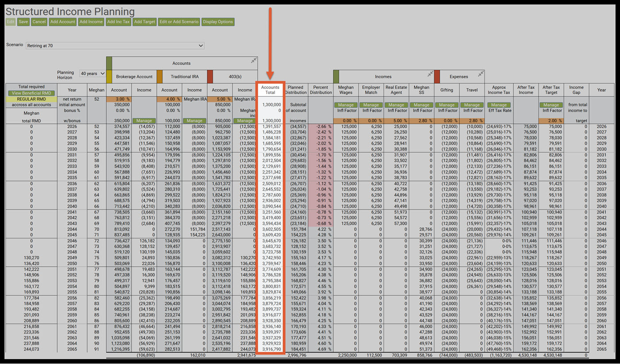Click the Add Inc Tax button

click(x=118, y=22)
